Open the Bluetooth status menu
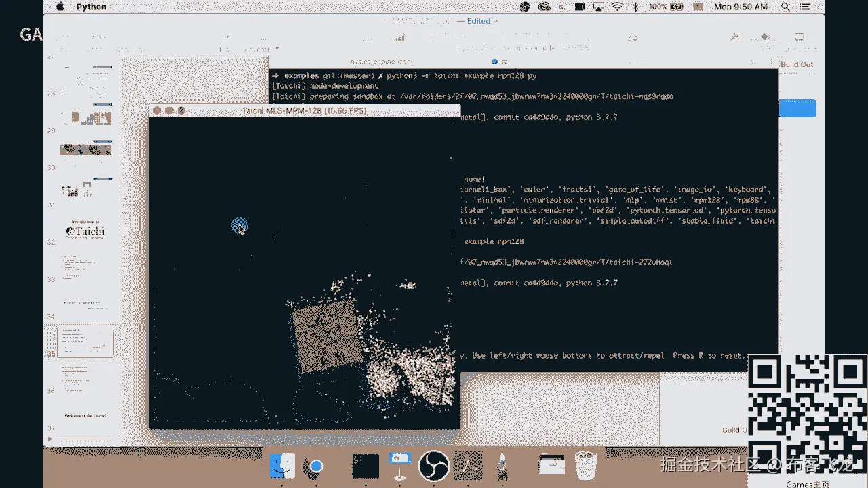This screenshot has width=868, height=488. pyautogui.click(x=636, y=7)
